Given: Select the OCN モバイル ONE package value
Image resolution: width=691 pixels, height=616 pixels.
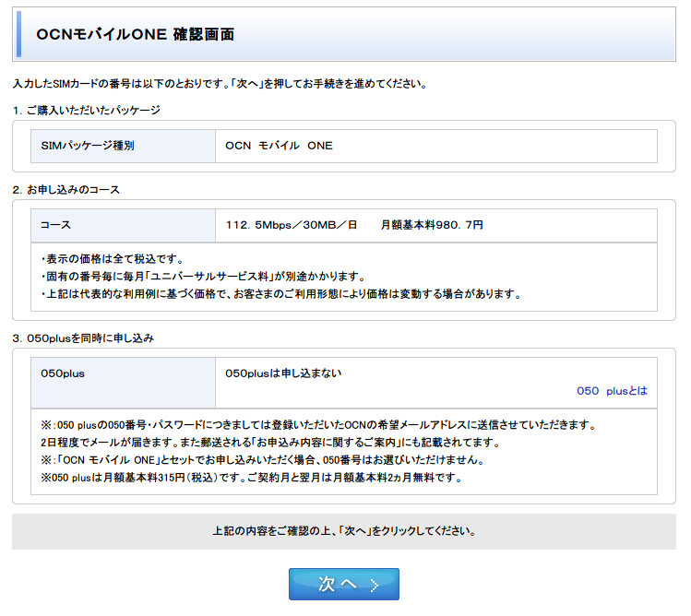Looking at the screenshot, I should (280, 146).
